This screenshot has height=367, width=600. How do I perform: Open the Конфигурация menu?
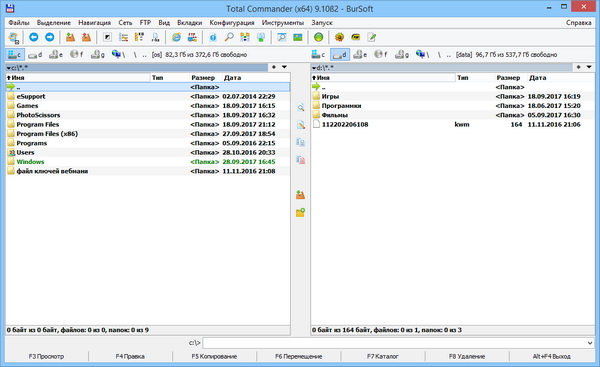click(x=232, y=23)
